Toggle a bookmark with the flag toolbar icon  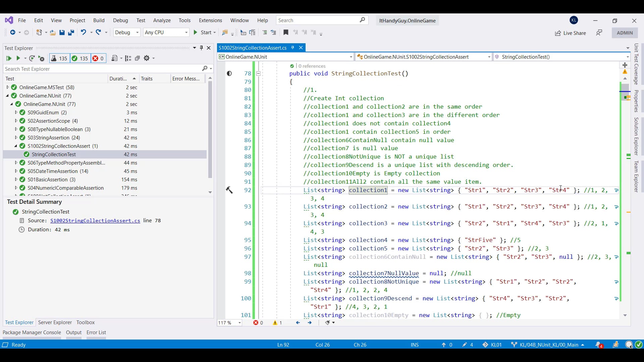click(285, 33)
